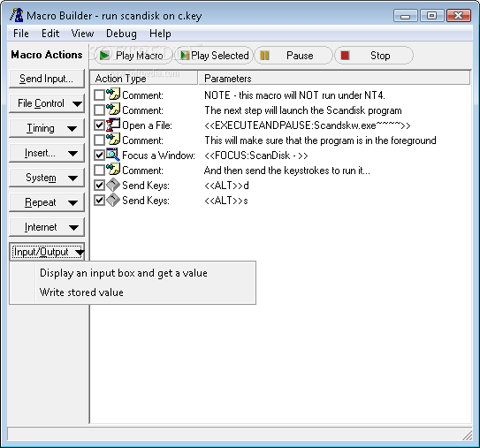
Task: Click the Focus a Window magnifier icon
Action: pyautogui.click(x=113, y=155)
